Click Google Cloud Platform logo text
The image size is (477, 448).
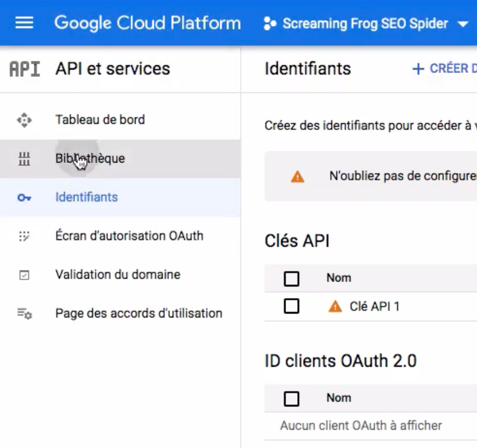coord(148,23)
